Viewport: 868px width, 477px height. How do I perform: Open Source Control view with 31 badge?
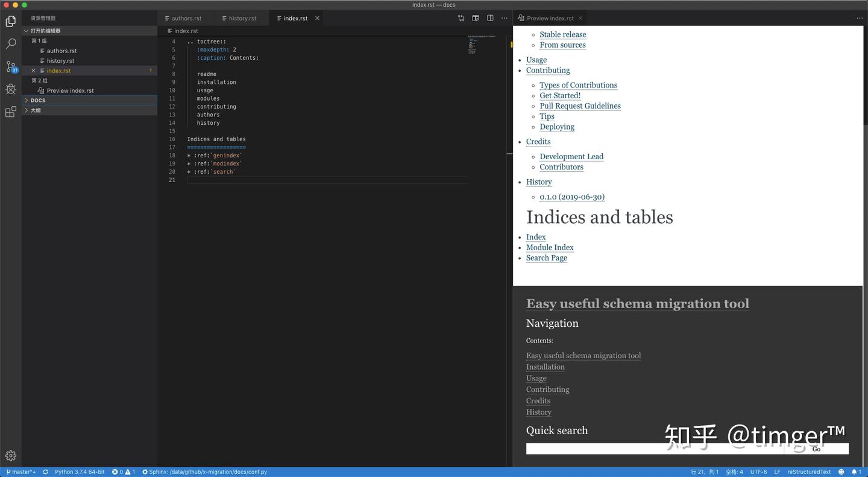click(11, 66)
